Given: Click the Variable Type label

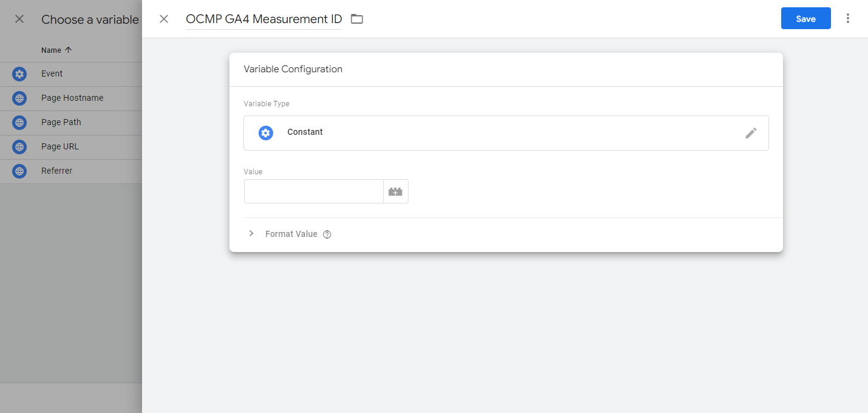Looking at the screenshot, I should coord(266,104).
